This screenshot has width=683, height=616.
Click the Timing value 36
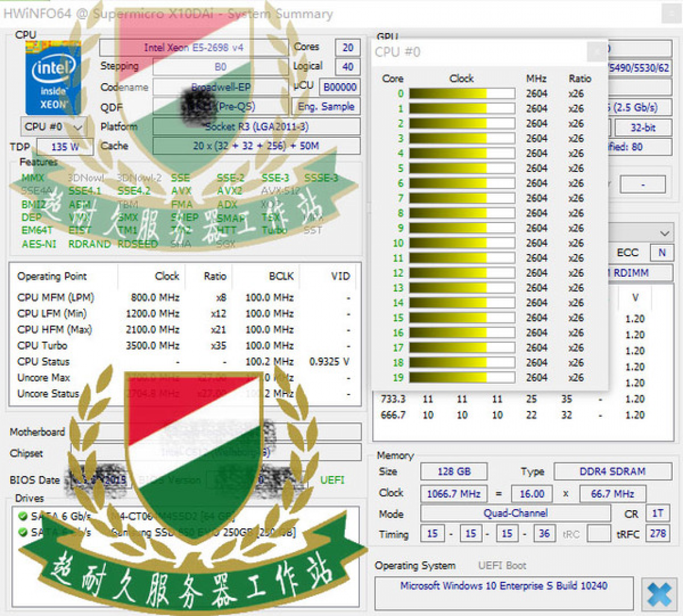pos(544,534)
